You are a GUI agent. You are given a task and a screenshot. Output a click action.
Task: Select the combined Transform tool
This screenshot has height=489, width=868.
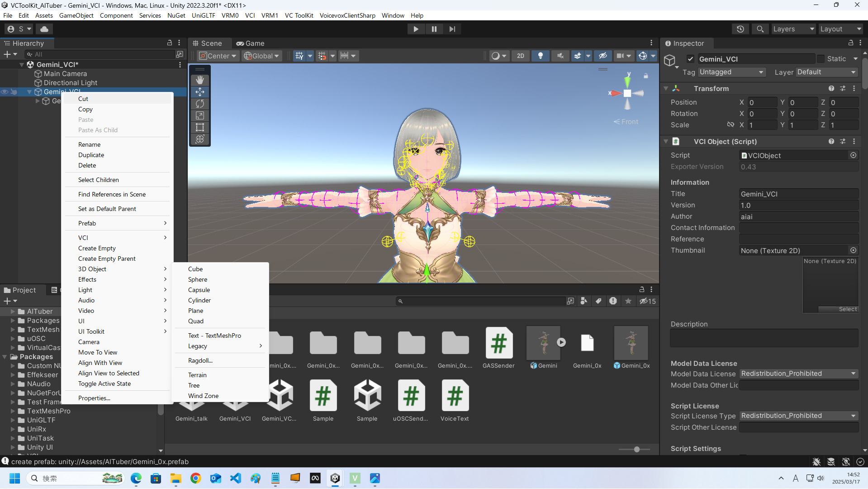coord(200,139)
